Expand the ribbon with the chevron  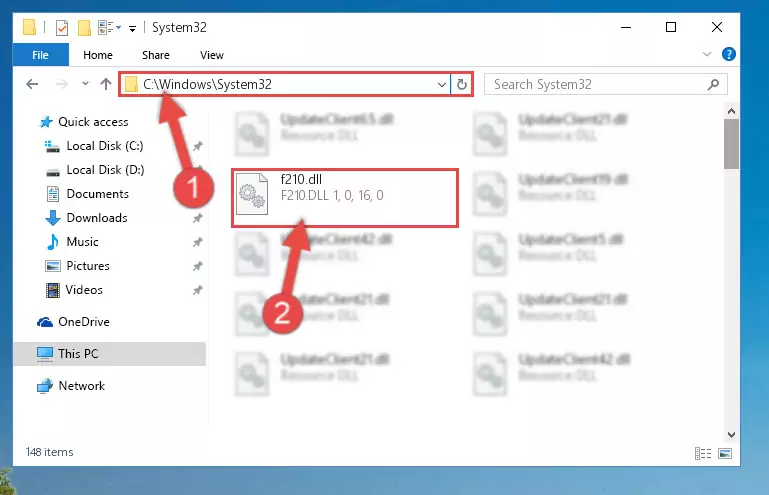pos(707,54)
